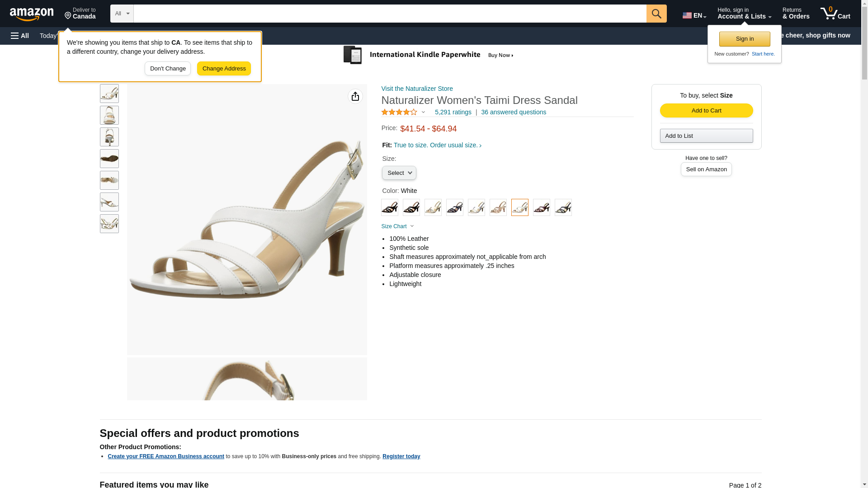Open Returns & Orders

796,14
